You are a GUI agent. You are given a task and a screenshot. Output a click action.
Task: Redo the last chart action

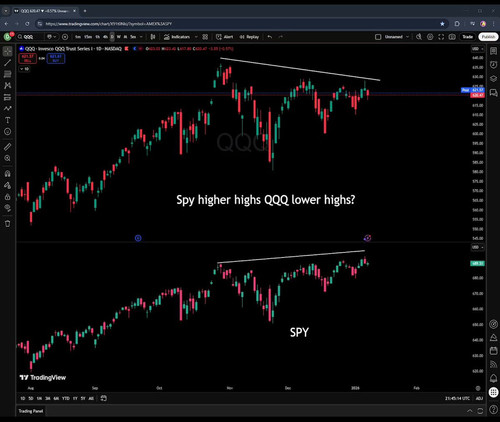coord(281,37)
